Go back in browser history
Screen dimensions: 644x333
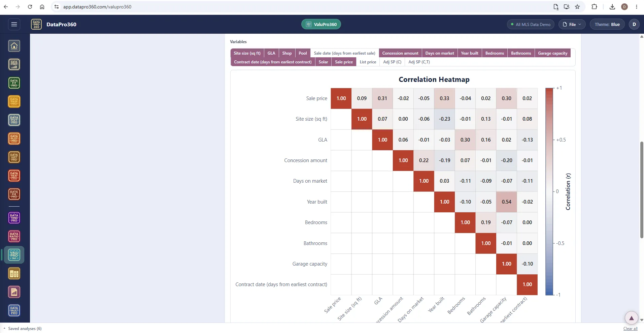6,7
